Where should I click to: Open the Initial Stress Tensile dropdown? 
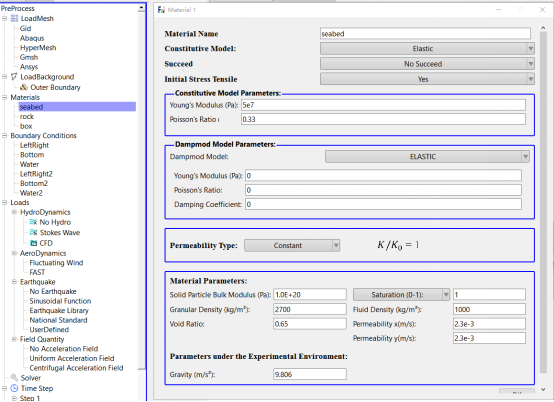[x=427, y=79]
